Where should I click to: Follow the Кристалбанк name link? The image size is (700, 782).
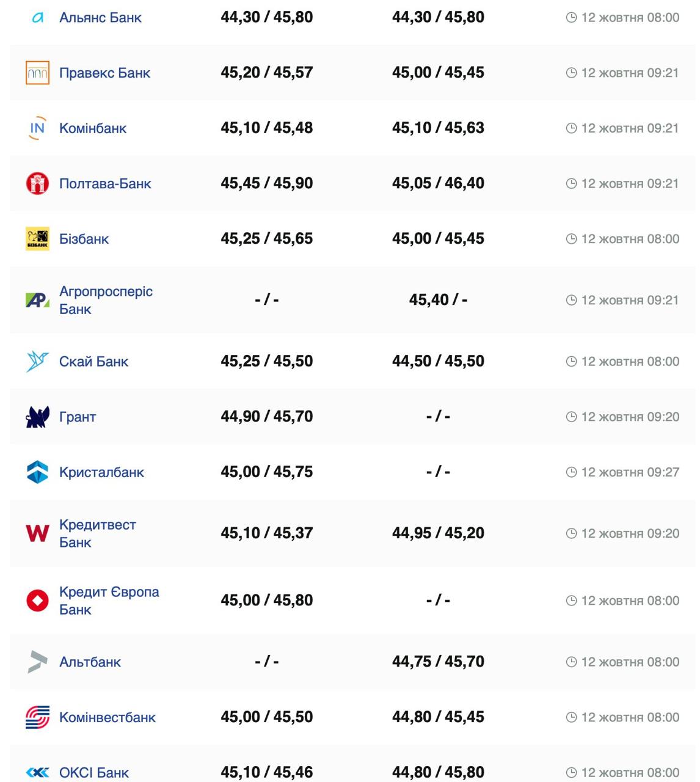tap(101, 472)
